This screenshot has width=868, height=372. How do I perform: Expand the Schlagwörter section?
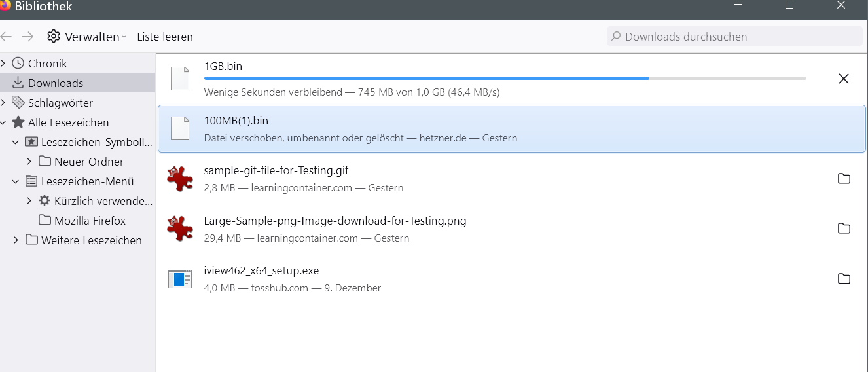3,103
